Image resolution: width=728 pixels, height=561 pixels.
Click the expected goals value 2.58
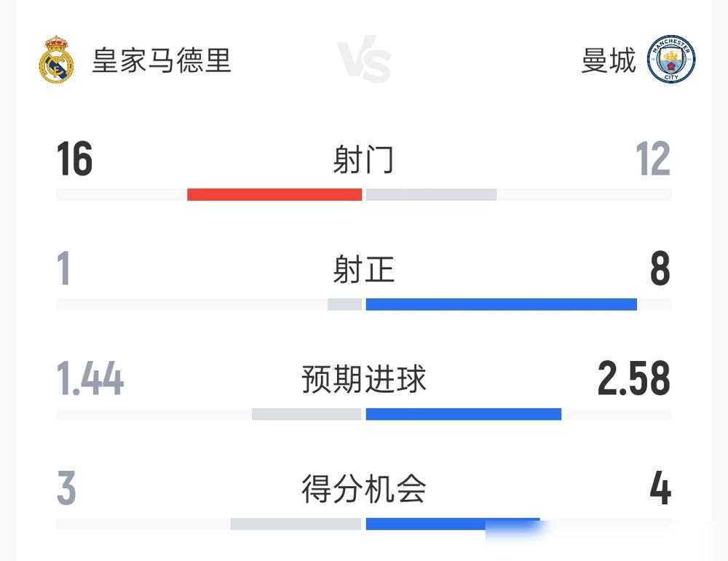pyautogui.click(x=634, y=378)
